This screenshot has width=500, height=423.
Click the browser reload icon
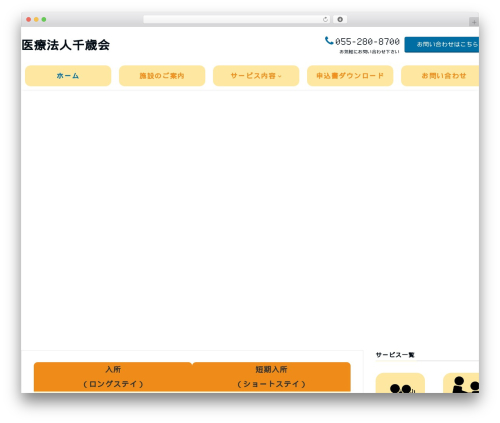tap(325, 20)
